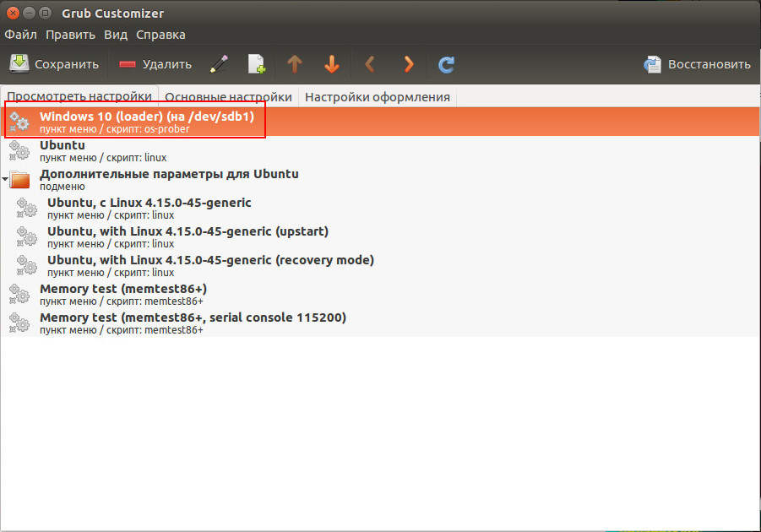Click the Удалить remove button
The image size is (761, 532).
click(x=155, y=64)
